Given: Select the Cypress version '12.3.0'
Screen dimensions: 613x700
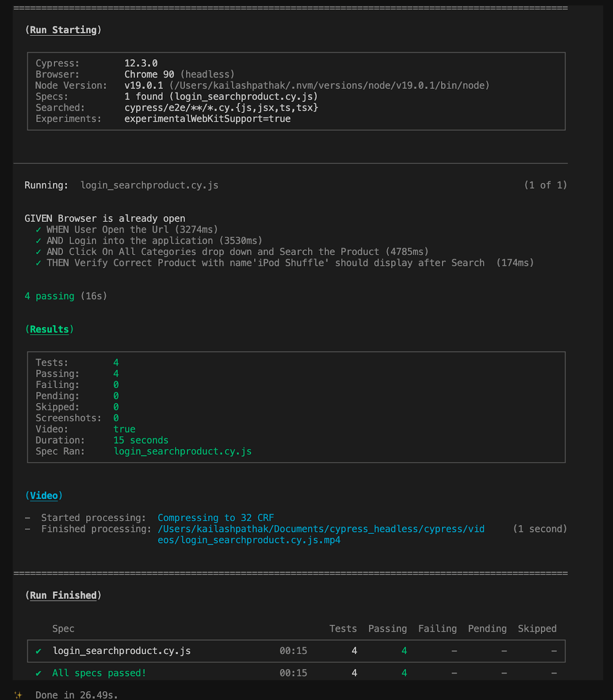Looking at the screenshot, I should click(x=141, y=63).
